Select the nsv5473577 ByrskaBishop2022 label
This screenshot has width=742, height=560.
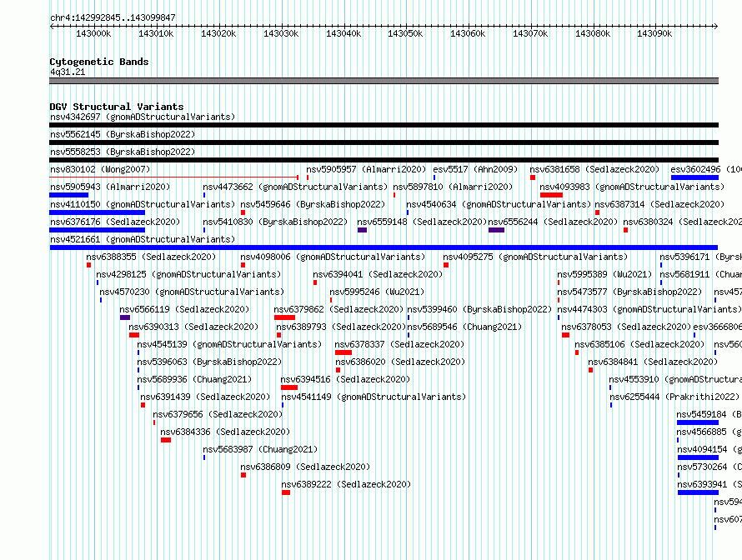click(x=629, y=292)
